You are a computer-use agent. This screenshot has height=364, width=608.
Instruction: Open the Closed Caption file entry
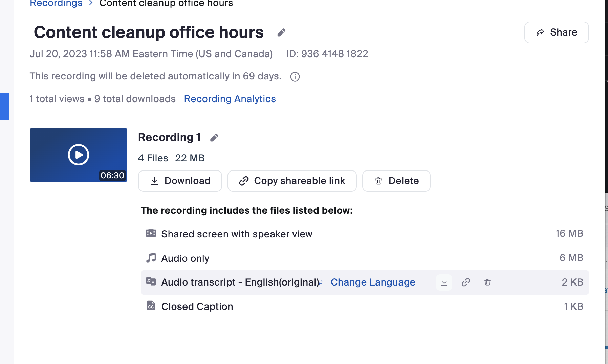point(197,306)
